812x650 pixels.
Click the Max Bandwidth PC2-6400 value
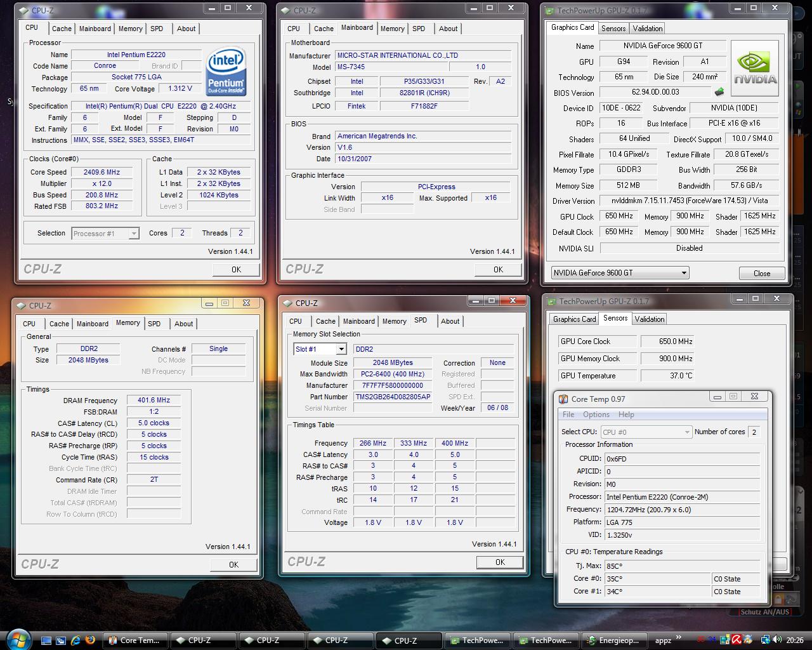pyautogui.click(x=393, y=374)
